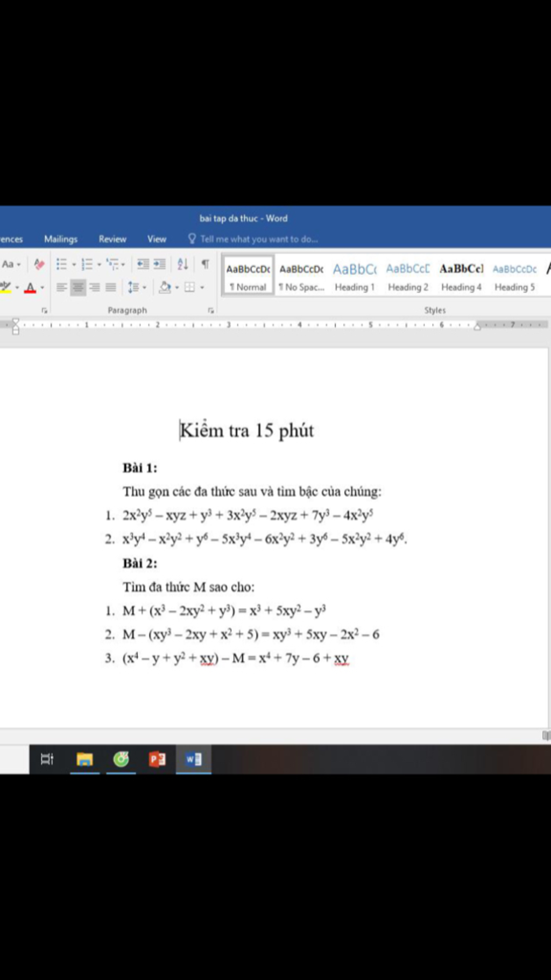Open the References tab
The image size is (551, 980).
pos(11,239)
